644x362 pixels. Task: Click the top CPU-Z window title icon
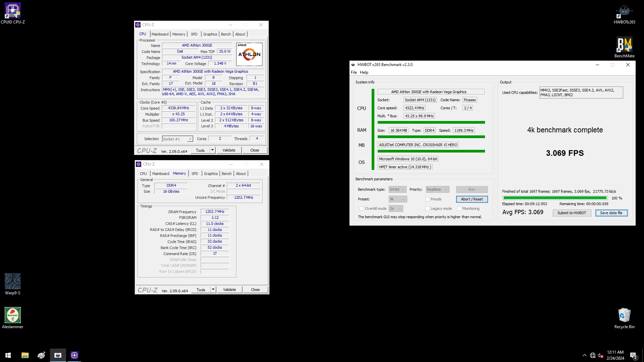(x=138, y=25)
